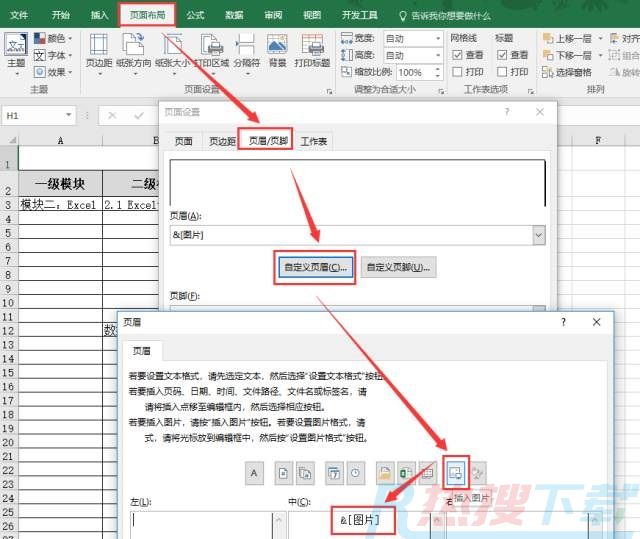Open the Name Box dropdown arrow
This screenshot has width=640, height=539.
pyautogui.click(x=69, y=115)
